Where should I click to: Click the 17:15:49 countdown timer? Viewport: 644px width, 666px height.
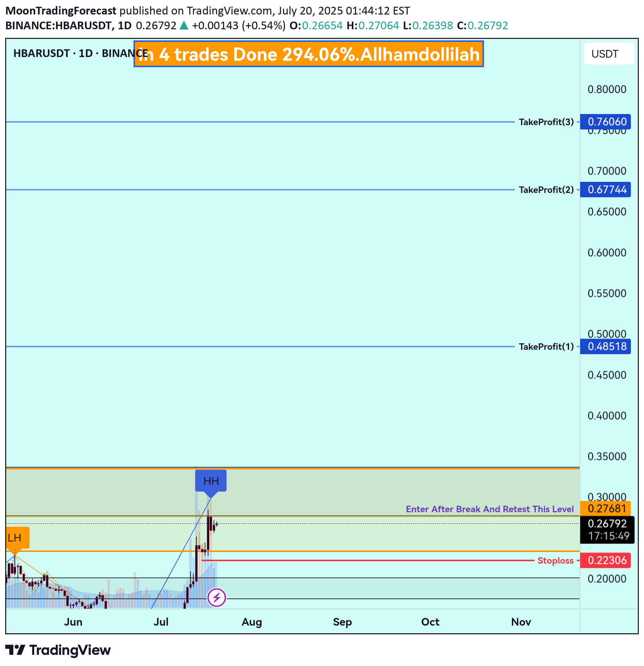[609, 536]
